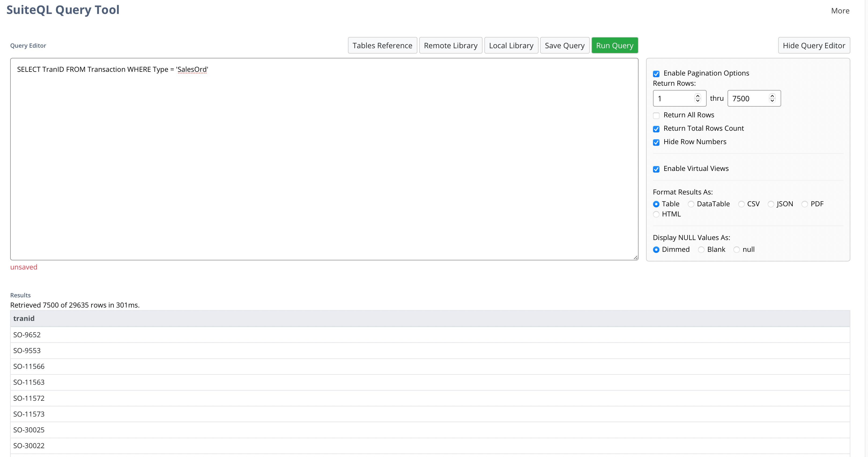Run the query using Run Query button
The width and height of the screenshot is (868, 457).
pos(615,45)
